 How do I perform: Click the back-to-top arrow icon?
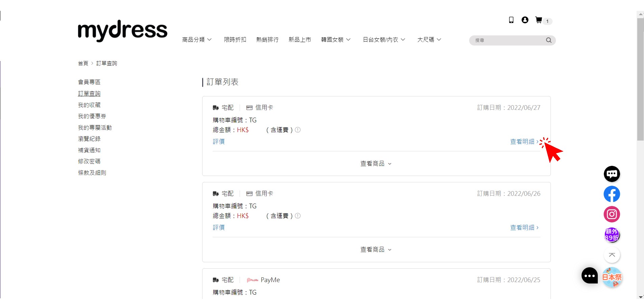tap(612, 255)
